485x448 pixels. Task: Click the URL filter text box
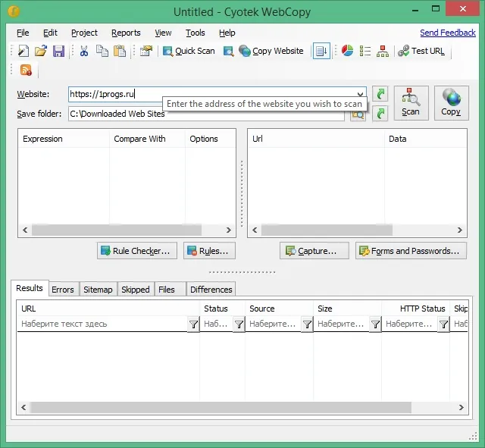(x=102, y=324)
